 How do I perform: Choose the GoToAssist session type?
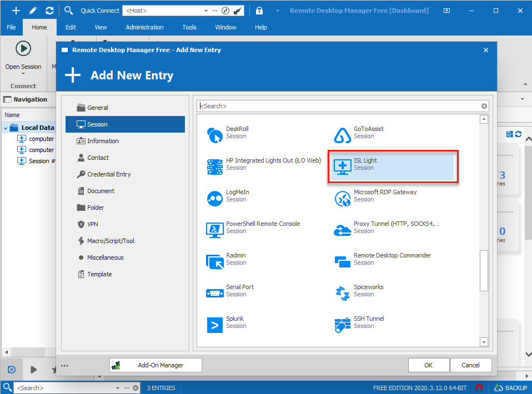click(369, 133)
